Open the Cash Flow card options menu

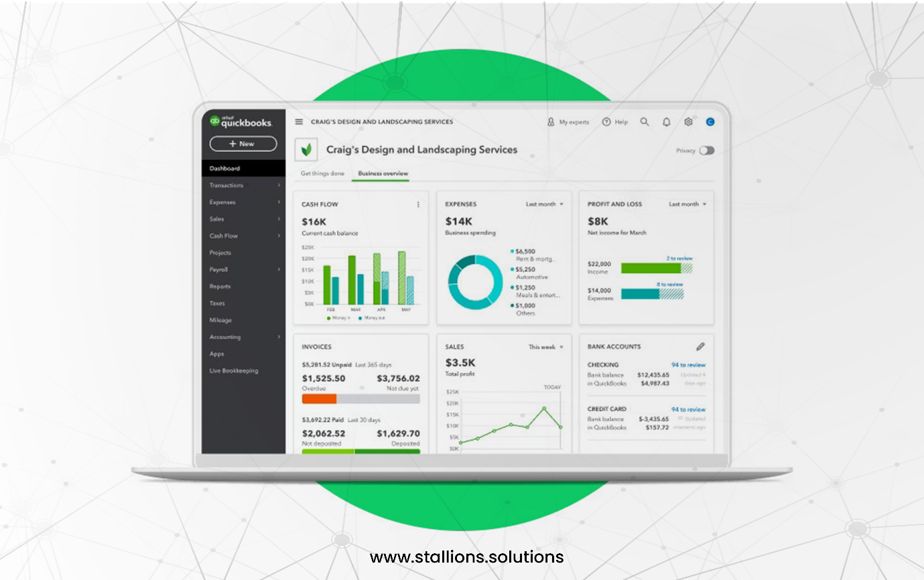418,204
